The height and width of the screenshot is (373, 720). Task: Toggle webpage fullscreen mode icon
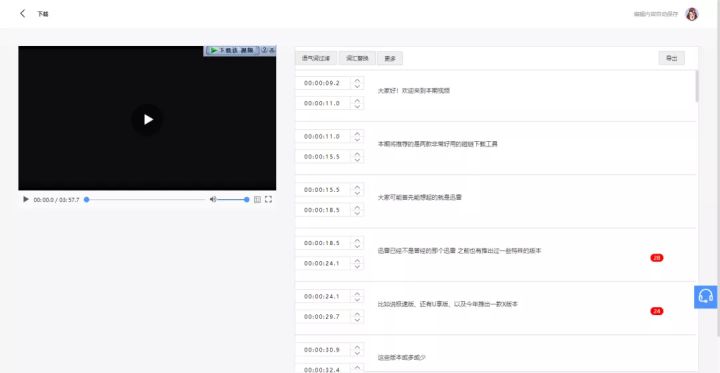click(258, 199)
